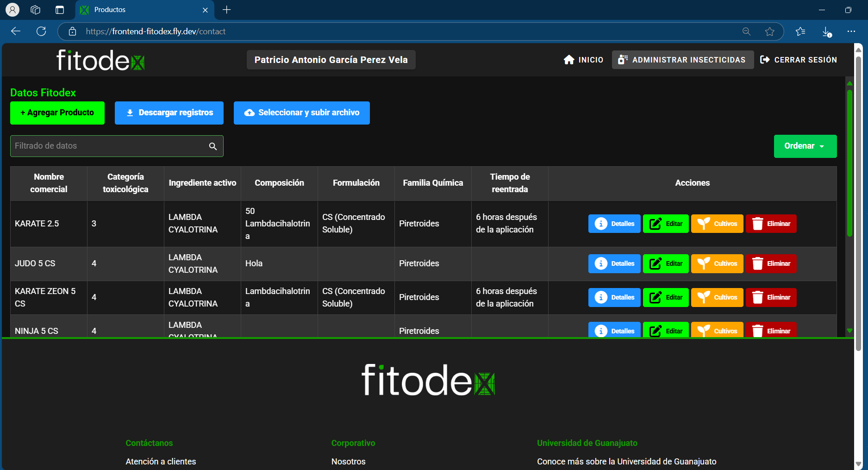Click the green table scrollbar thumb
Viewport: 868px width, 470px height.
[x=849, y=163]
